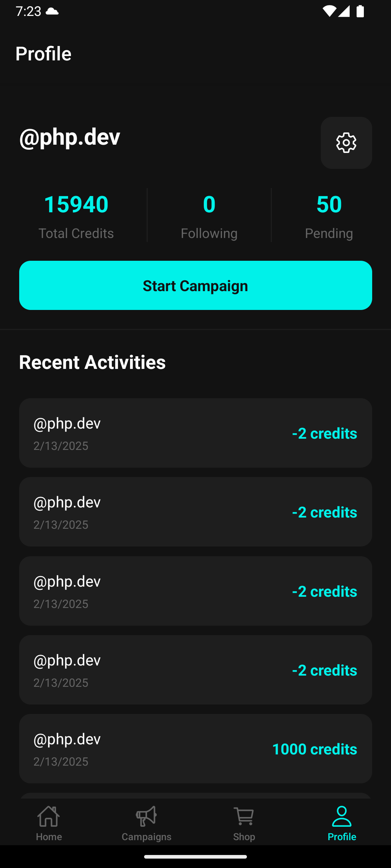Tap the Home house icon
The image size is (391, 868).
[x=49, y=816]
